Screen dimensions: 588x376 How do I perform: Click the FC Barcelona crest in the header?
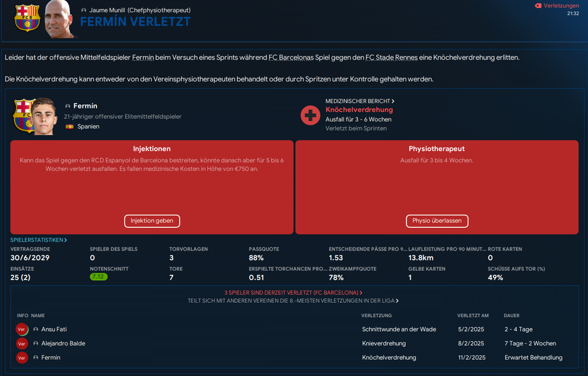(x=27, y=18)
